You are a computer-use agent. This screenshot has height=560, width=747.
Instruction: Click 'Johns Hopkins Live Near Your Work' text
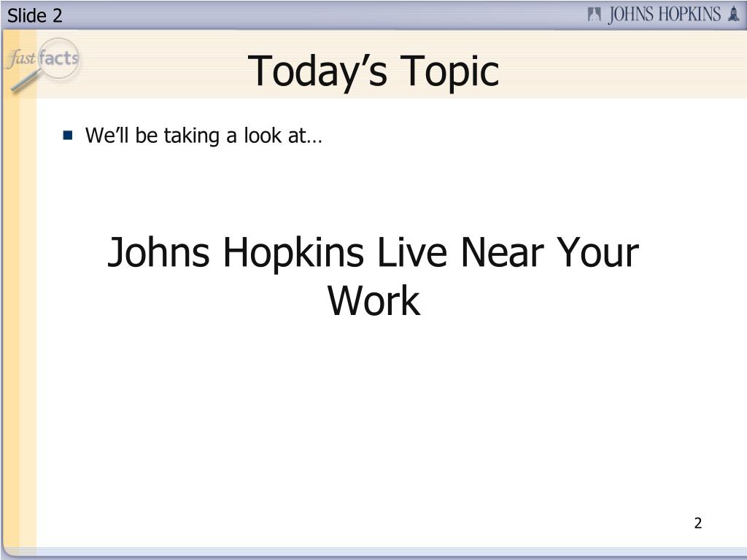click(x=373, y=276)
